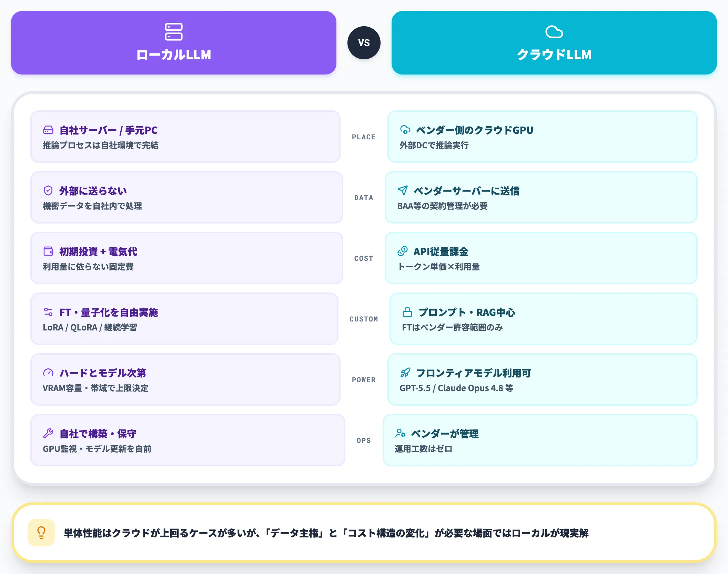728x574 pixels.
Task: Click the lightbulb icon in the yellow note
Action: coord(41,533)
